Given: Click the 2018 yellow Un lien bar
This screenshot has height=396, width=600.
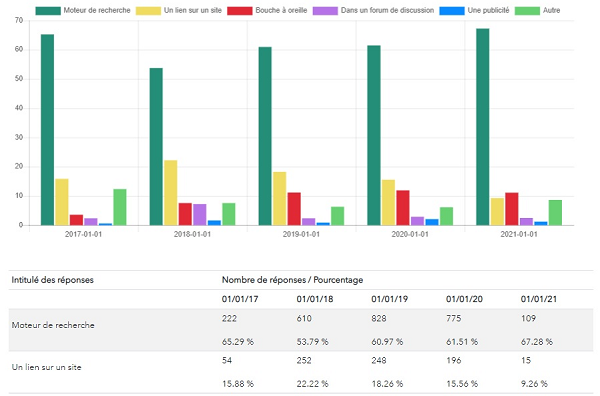Looking at the screenshot, I should (x=171, y=192).
